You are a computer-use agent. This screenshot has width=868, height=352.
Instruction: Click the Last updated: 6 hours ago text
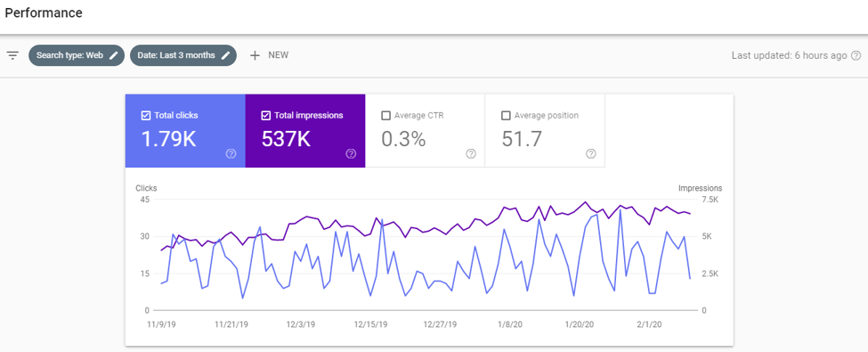point(790,55)
